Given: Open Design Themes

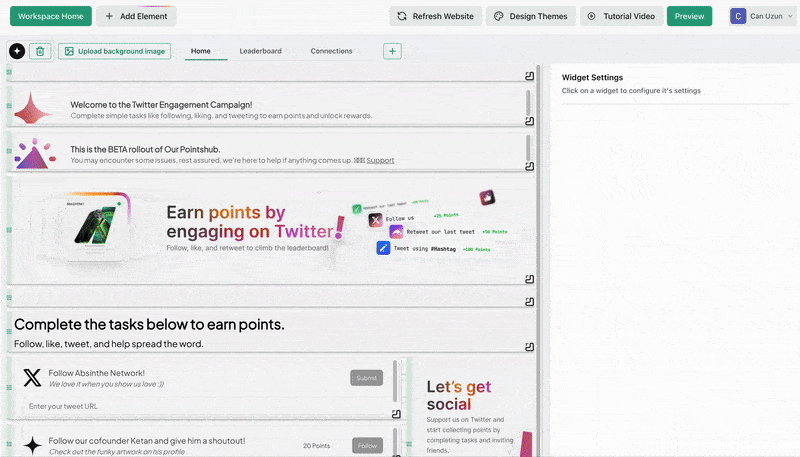Looking at the screenshot, I should (x=531, y=16).
